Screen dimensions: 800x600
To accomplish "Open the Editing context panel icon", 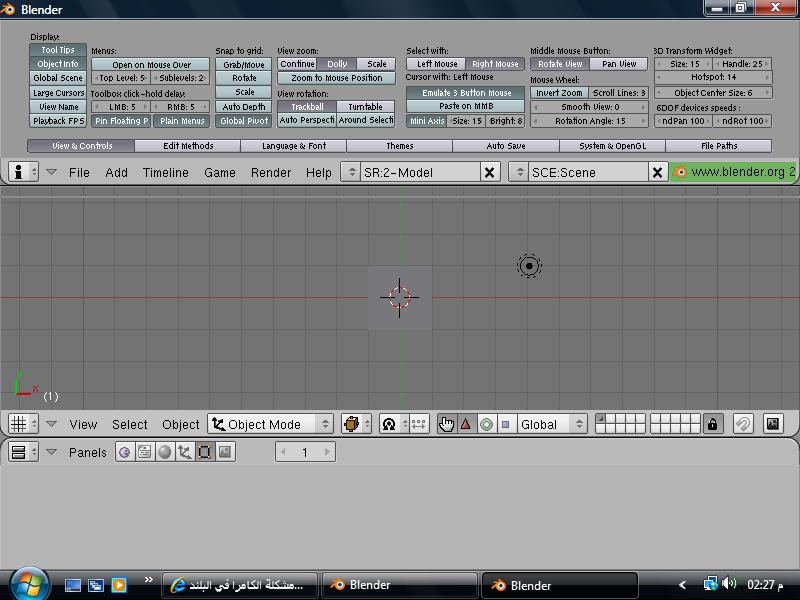I will click(x=204, y=452).
